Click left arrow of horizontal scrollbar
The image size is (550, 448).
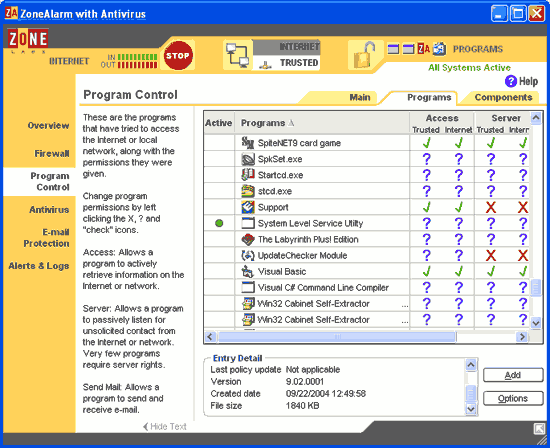point(210,337)
